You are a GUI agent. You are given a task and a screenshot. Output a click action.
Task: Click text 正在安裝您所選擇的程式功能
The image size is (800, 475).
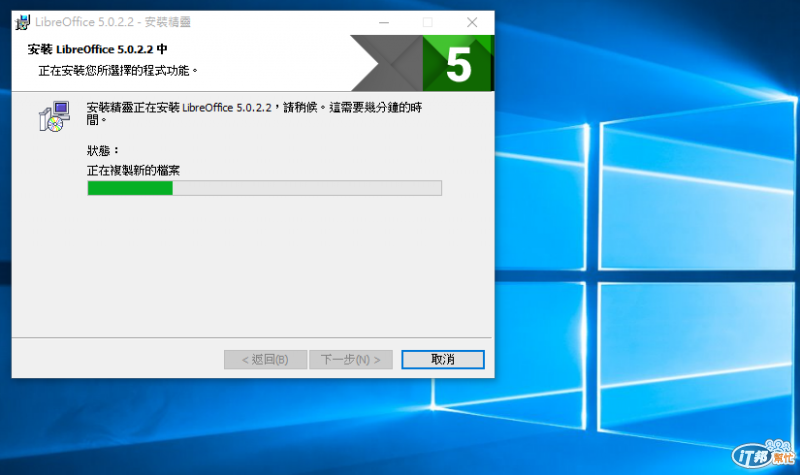[x=118, y=70]
